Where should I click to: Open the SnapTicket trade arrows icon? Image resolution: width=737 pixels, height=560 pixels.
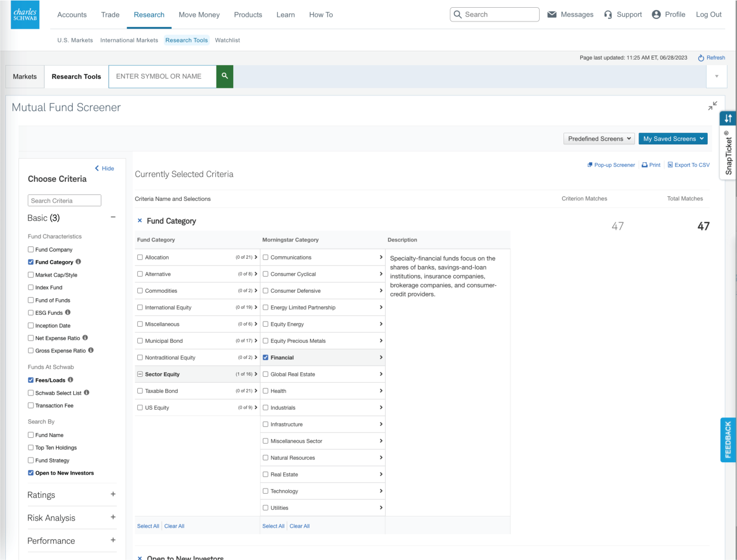pyautogui.click(x=728, y=118)
